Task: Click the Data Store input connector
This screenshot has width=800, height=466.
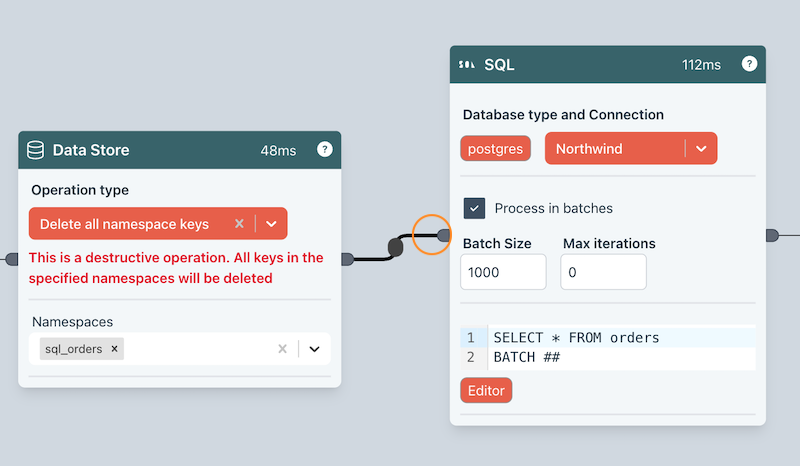Action: point(12,259)
